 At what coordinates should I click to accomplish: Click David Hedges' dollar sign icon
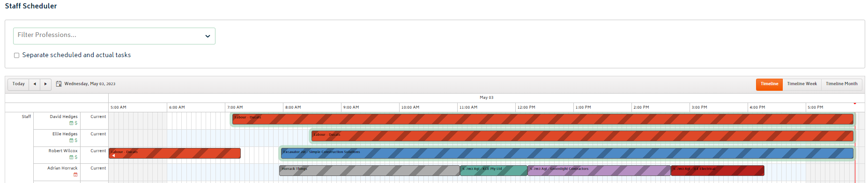tap(76, 123)
